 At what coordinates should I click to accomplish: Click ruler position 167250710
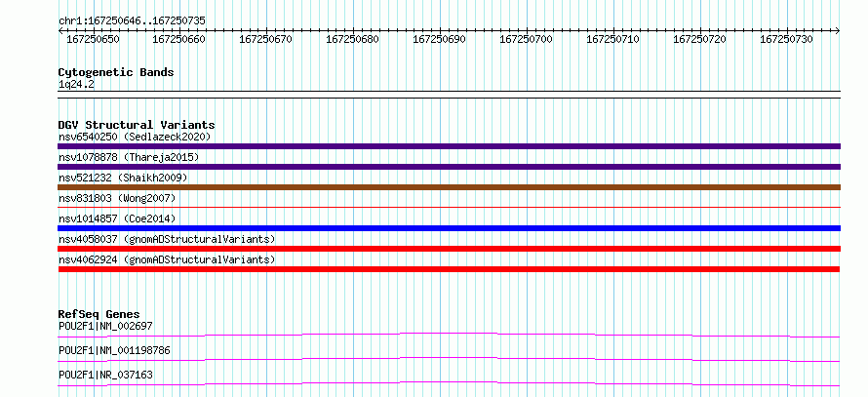612,39
